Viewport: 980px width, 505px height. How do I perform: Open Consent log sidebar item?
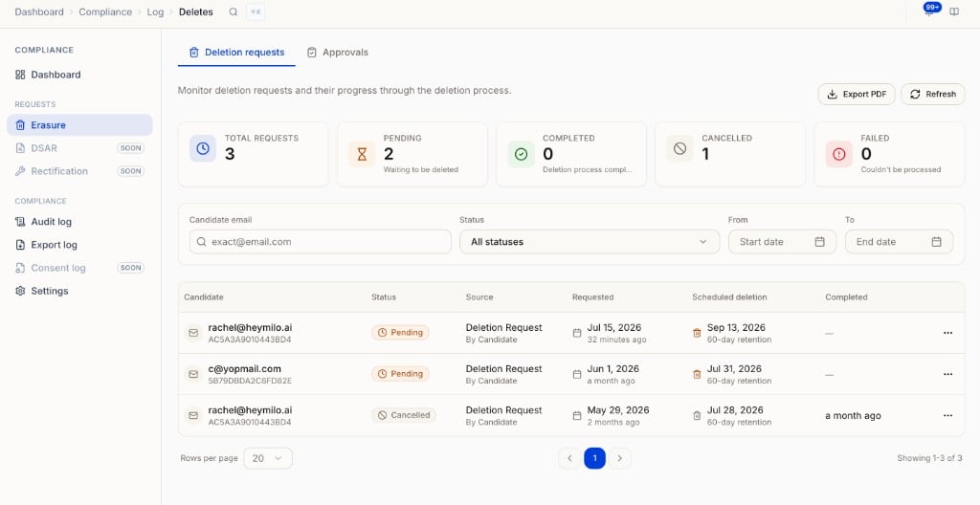tap(79, 268)
